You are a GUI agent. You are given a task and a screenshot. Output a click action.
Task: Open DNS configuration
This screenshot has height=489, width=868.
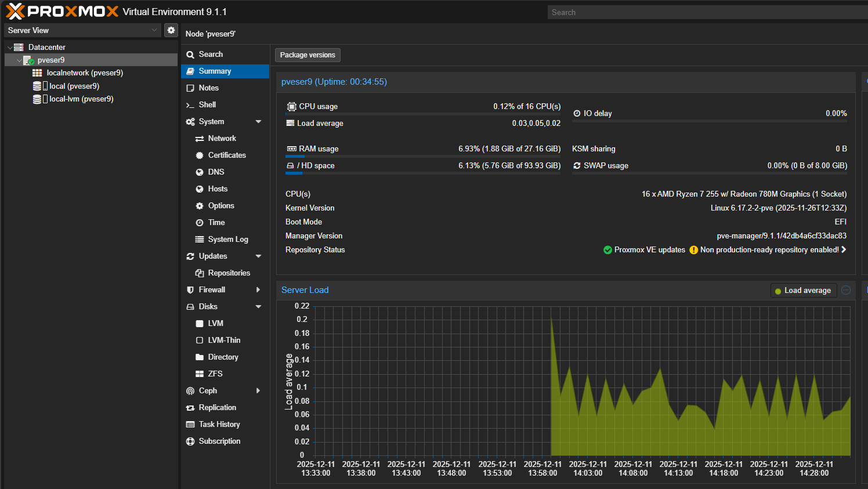click(215, 172)
